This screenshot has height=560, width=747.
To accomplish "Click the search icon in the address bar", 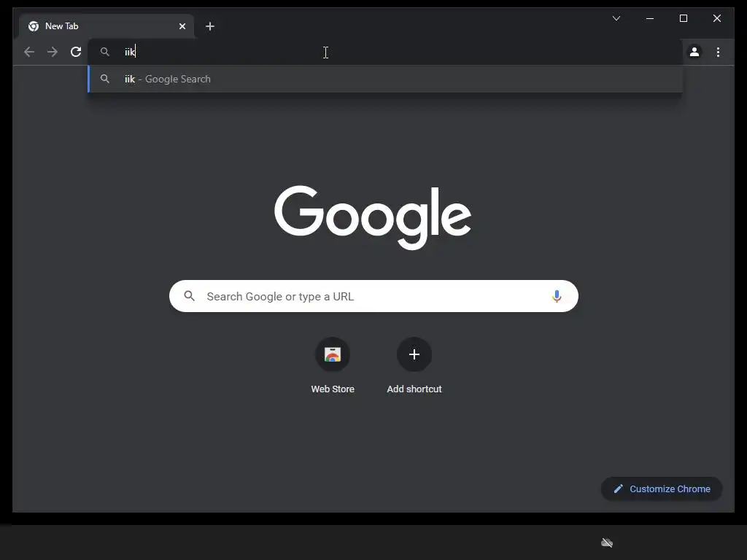I will pos(105,52).
